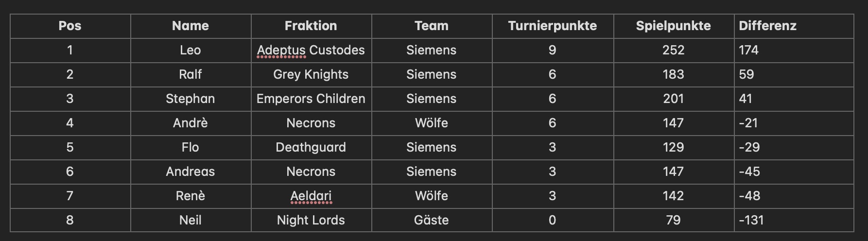Click the Gäste team cell
Viewport: 868px width, 241px height.
pyautogui.click(x=432, y=220)
